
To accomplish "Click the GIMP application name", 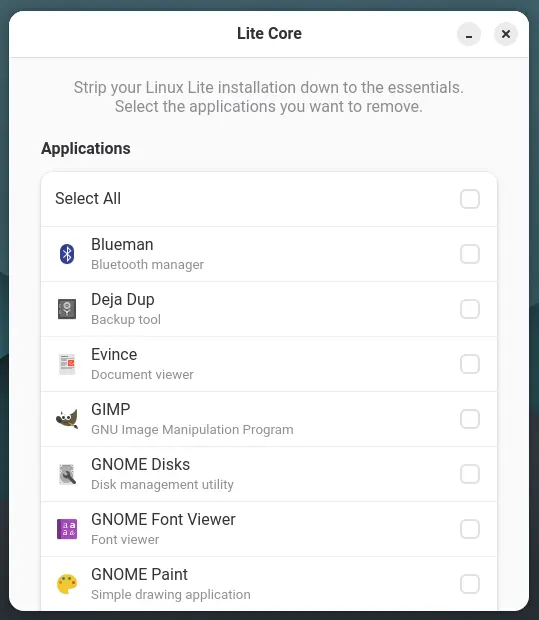I will (111, 410).
